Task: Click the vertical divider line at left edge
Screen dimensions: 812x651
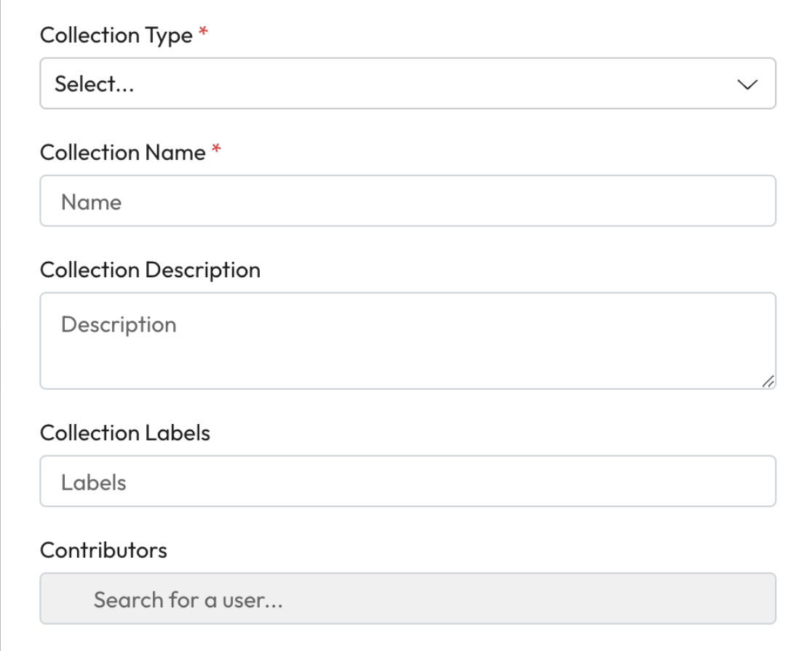Action: point(1,327)
